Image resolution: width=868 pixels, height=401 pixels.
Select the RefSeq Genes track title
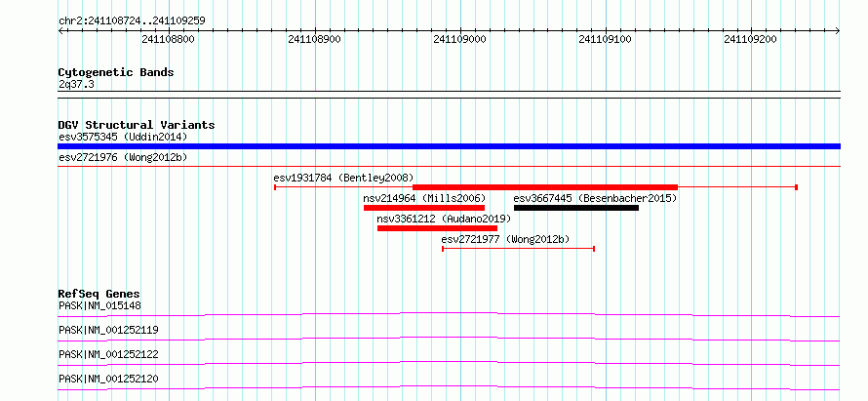click(99, 294)
